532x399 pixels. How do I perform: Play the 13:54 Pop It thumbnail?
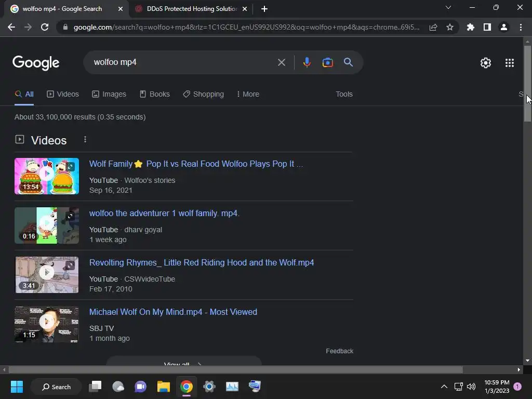[46, 176]
